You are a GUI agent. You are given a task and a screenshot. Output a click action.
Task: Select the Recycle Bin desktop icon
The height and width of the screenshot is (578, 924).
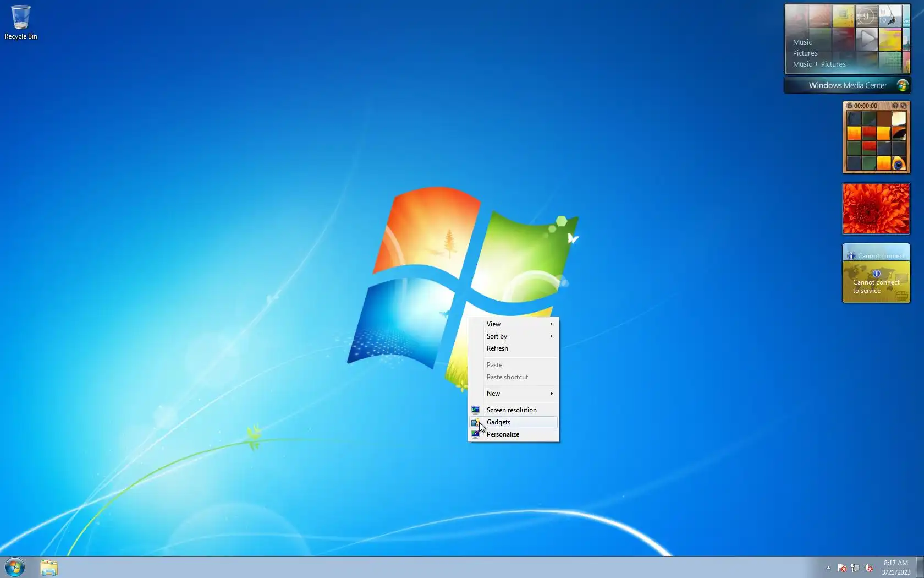(21, 23)
